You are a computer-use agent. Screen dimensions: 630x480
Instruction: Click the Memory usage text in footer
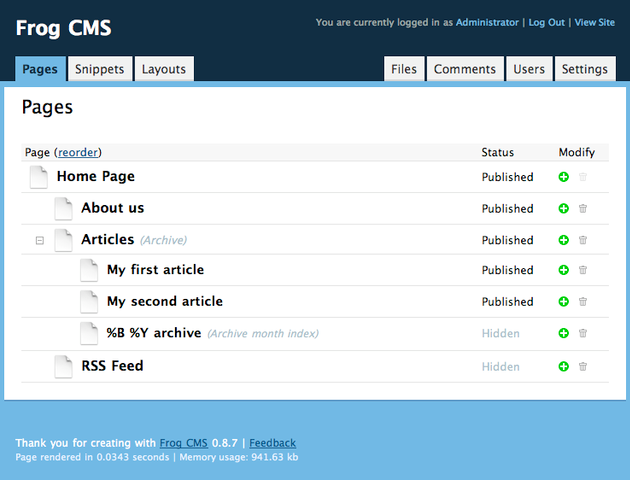[239, 457]
